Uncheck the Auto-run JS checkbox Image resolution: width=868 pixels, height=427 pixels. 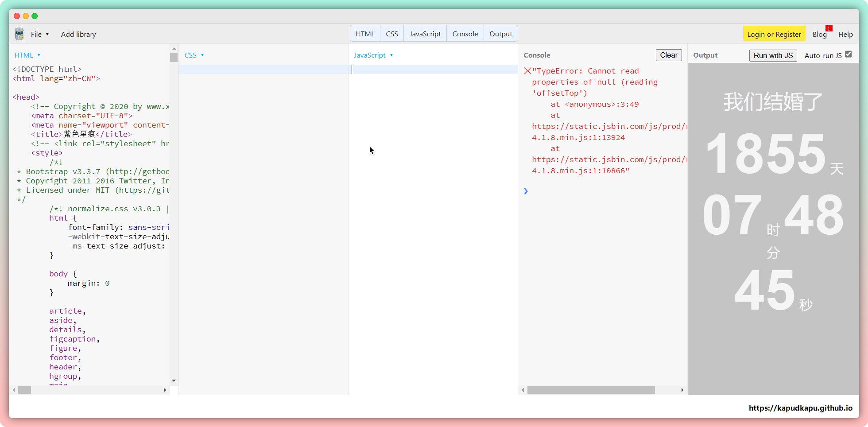848,54
